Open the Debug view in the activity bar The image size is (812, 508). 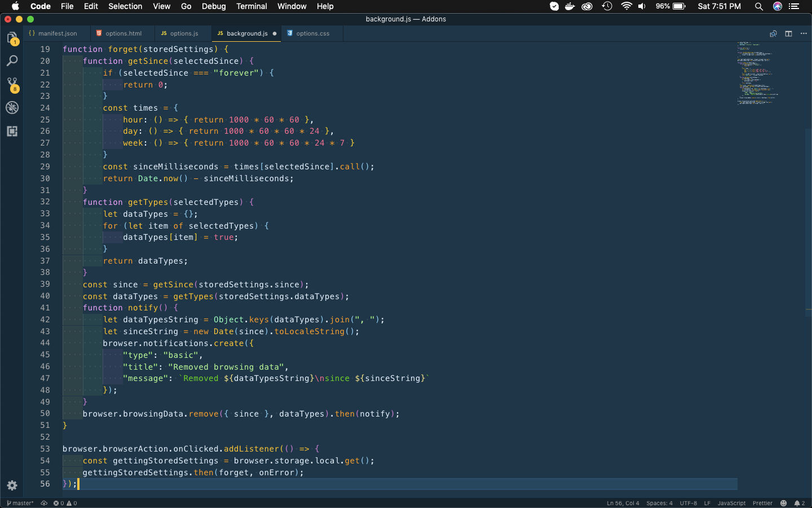pos(12,108)
